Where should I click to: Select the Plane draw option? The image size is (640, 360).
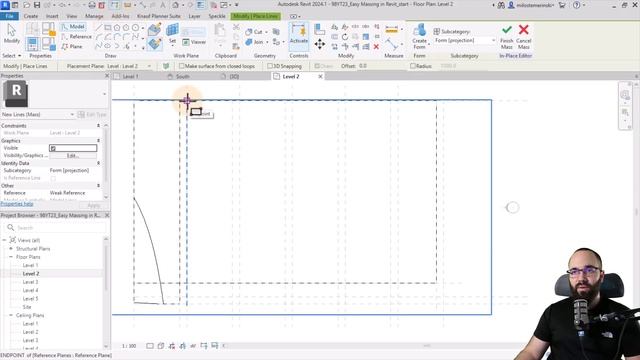coord(72,47)
